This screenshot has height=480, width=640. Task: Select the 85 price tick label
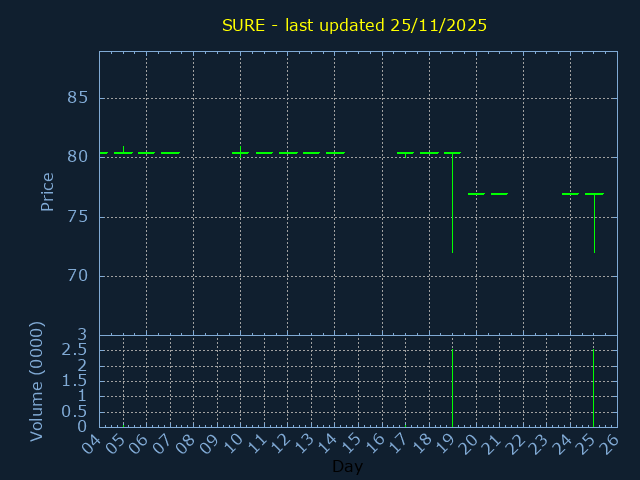point(78,98)
